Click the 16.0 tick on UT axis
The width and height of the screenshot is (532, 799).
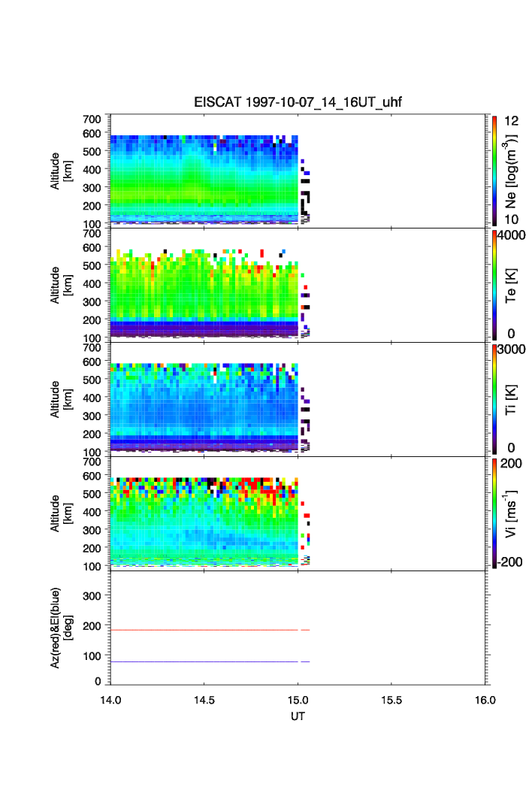(x=485, y=700)
